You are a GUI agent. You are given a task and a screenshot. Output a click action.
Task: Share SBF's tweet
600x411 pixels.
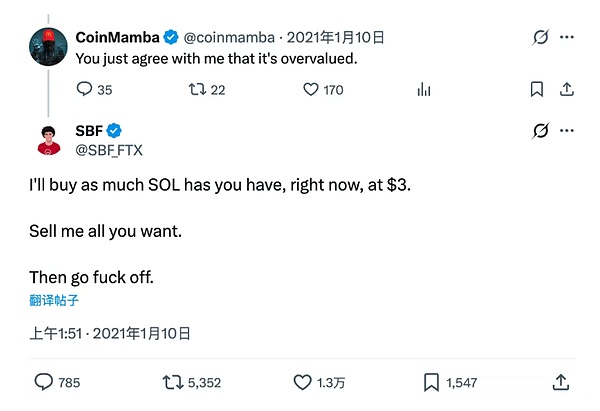pos(561,381)
